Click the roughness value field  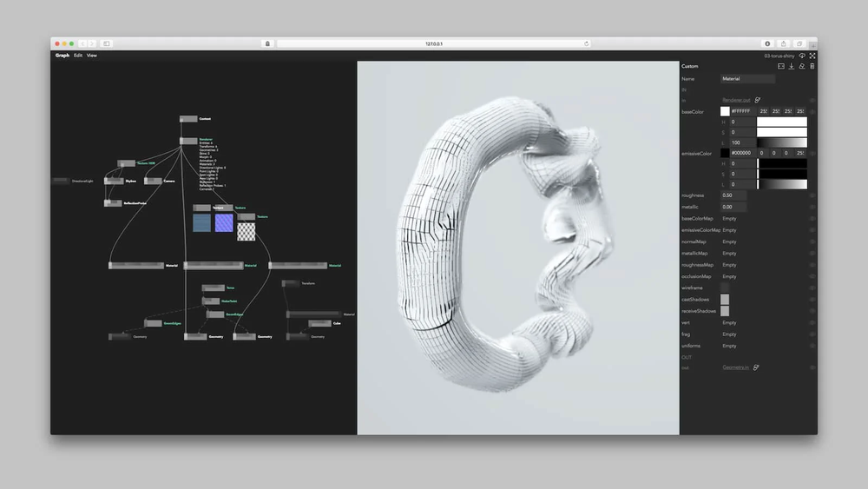pos(733,195)
